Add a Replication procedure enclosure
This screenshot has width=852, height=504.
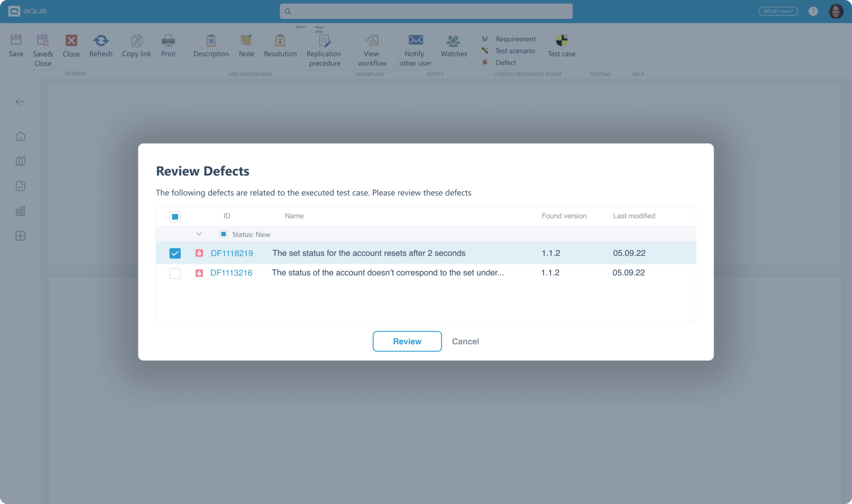[324, 49]
